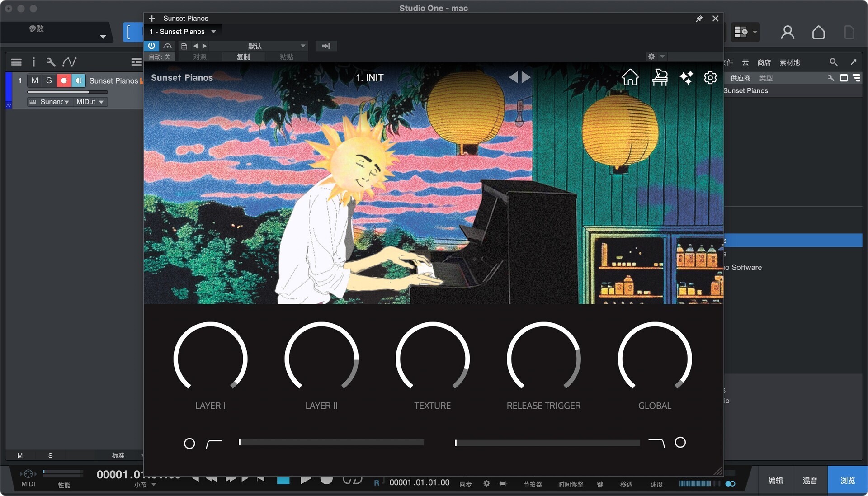
Task: Search the browser with magnifier icon
Action: [833, 62]
